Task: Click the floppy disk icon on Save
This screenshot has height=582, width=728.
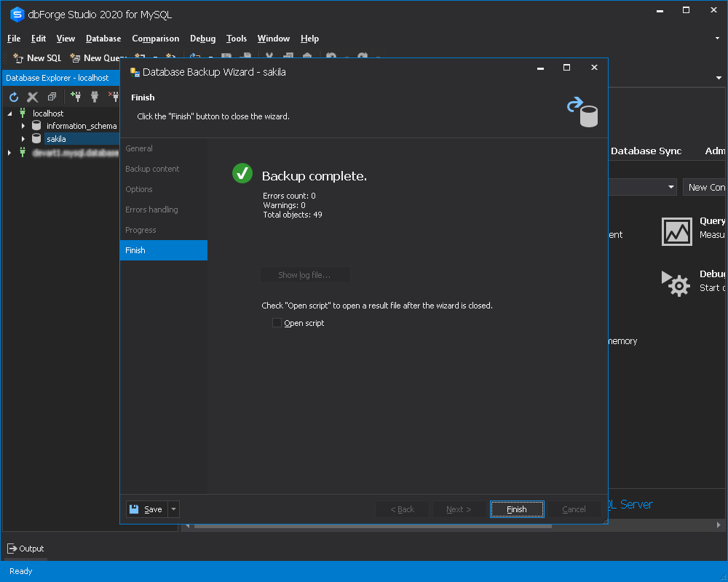Action: coord(134,509)
